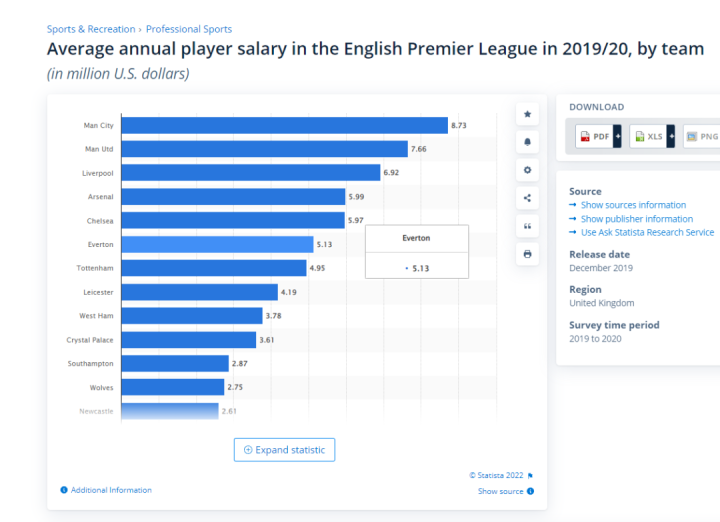
Task: Click the Man City bar
Action: point(284,125)
